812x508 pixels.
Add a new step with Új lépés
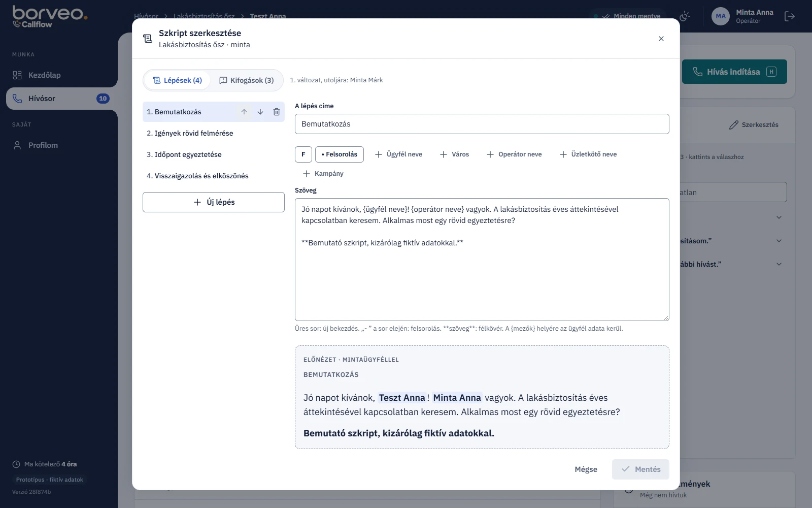tap(214, 202)
